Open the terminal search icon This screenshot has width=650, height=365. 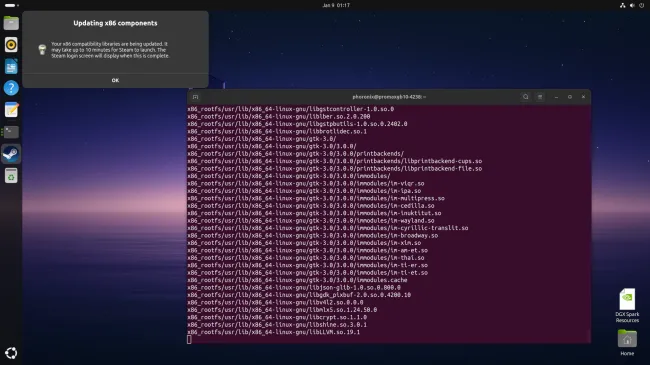coord(526,97)
